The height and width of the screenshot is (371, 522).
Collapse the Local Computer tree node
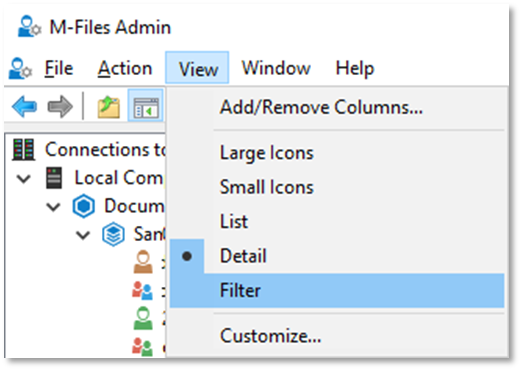(24, 179)
